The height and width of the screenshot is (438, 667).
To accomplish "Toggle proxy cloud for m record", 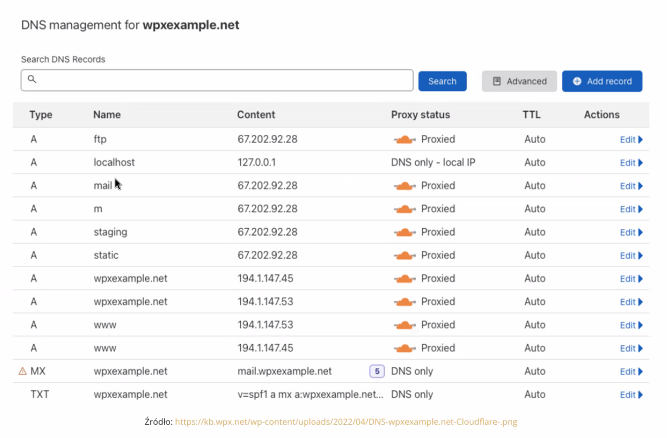I will pyautogui.click(x=405, y=209).
